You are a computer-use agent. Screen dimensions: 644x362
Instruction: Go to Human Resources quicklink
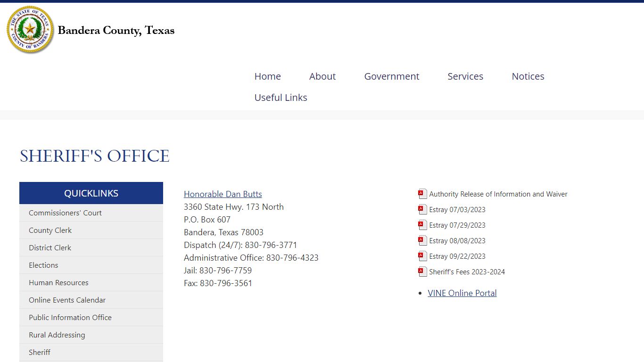tap(91, 283)
